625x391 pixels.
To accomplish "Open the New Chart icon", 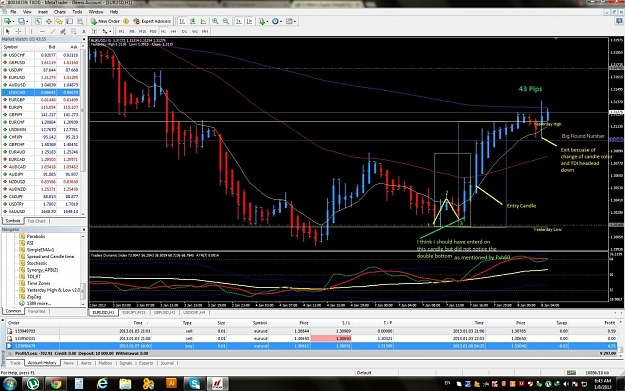I will [x=8, y=21].
